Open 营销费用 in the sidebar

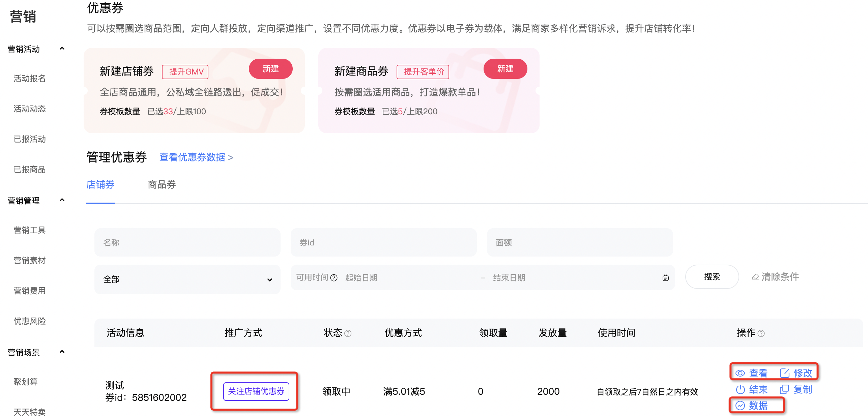pos(30,291)
